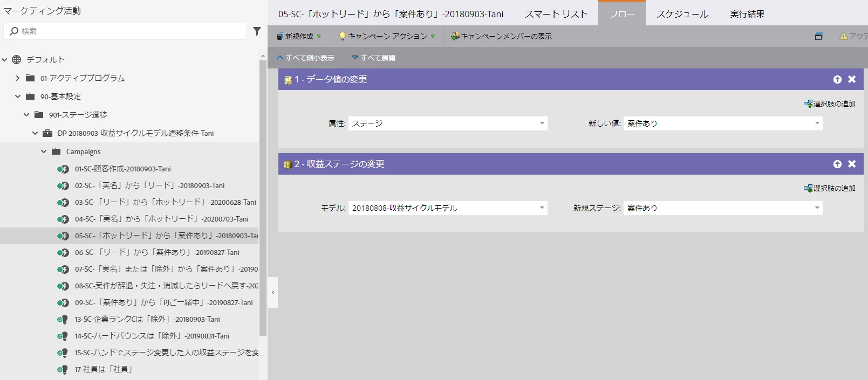
Task: Remove step 1 データ値の変更 with X
Action: (852, 79)
